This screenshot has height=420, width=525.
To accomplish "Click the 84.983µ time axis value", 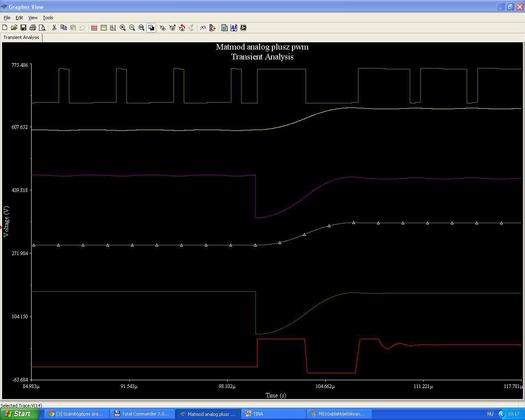I will [31, 386].
